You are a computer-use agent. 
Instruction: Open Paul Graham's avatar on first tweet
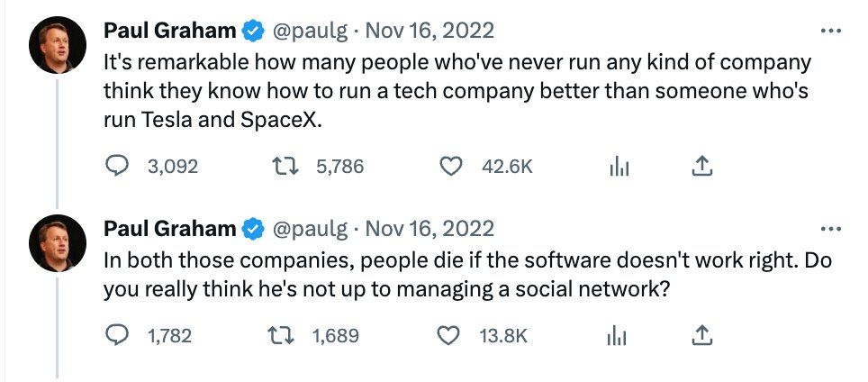tap(59, 46)
